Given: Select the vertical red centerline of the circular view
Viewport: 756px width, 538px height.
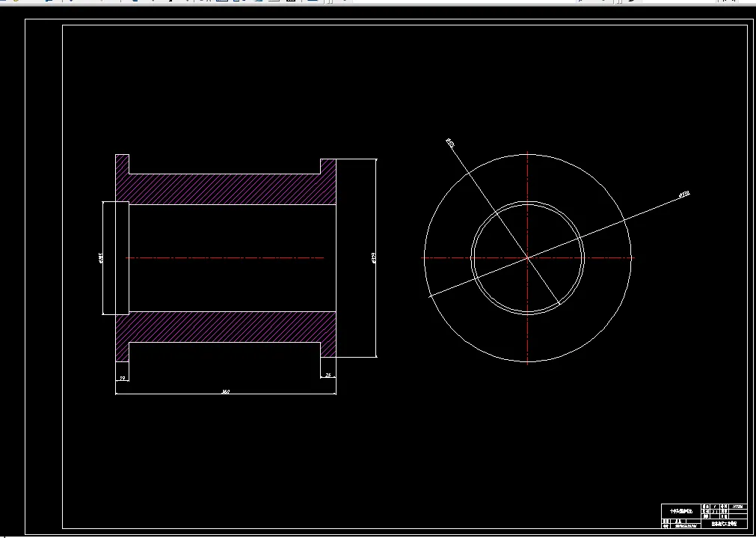Looking at the screenshot, I should (527, 258).
